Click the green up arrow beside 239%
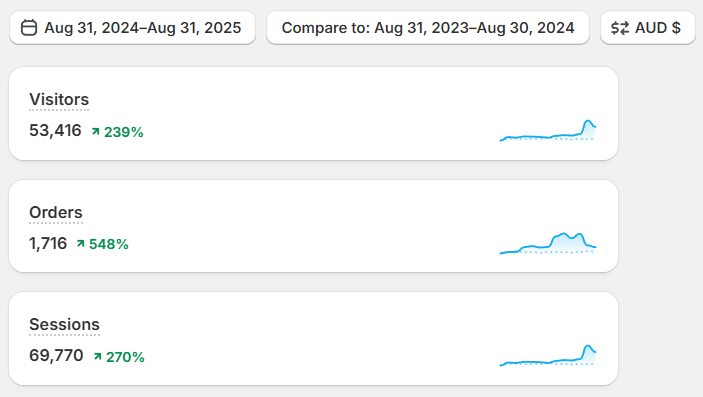Screen dimensions: 703x397 point(95,131)
